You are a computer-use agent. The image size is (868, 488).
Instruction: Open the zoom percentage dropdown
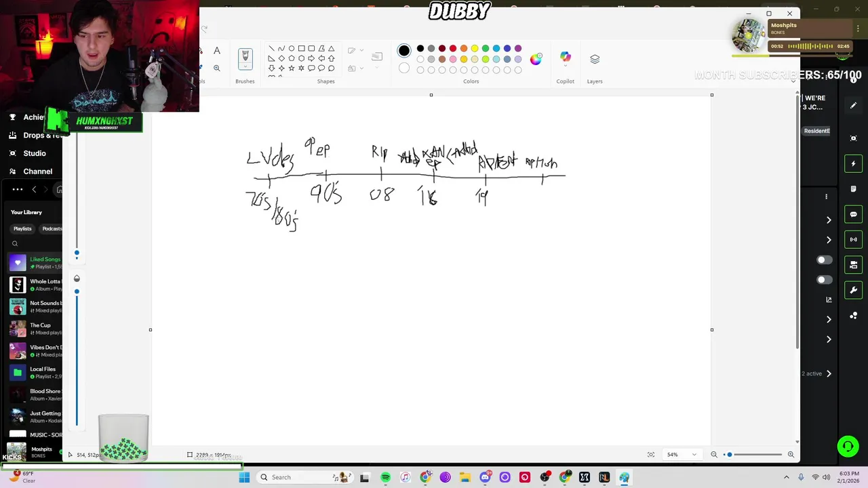tap(682, 454)
